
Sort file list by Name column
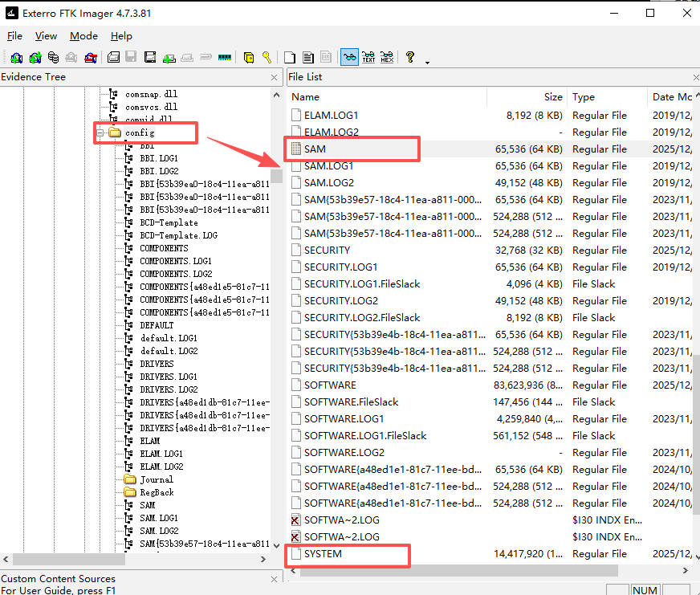click(x=387, y=97)
